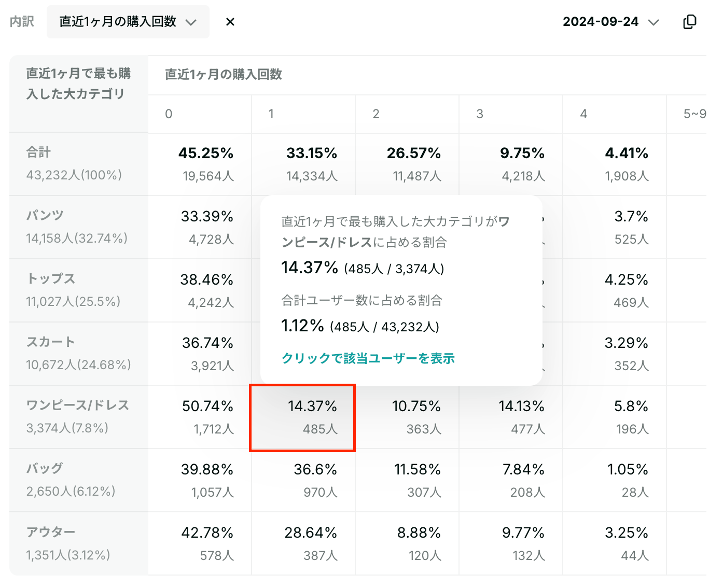Click the 合計 45.25% cell for column 0
Screen dimensions: 723x588
(x=200, y=164)
